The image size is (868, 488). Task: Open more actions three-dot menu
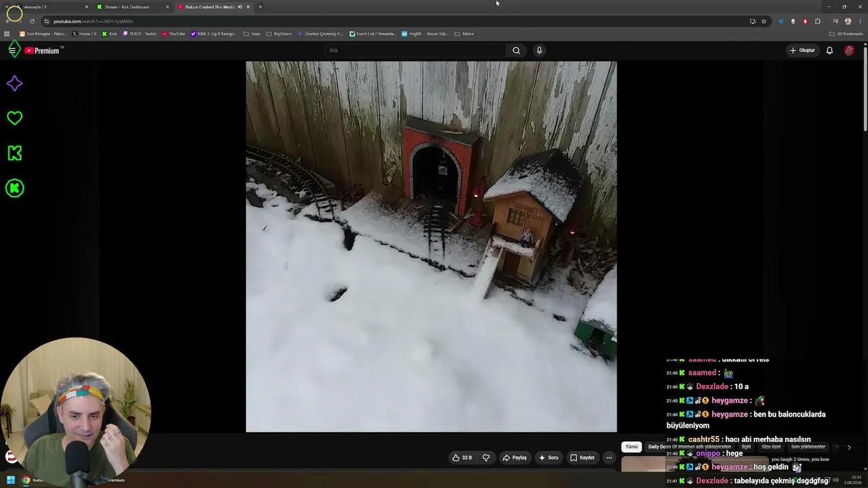[609, 457]
